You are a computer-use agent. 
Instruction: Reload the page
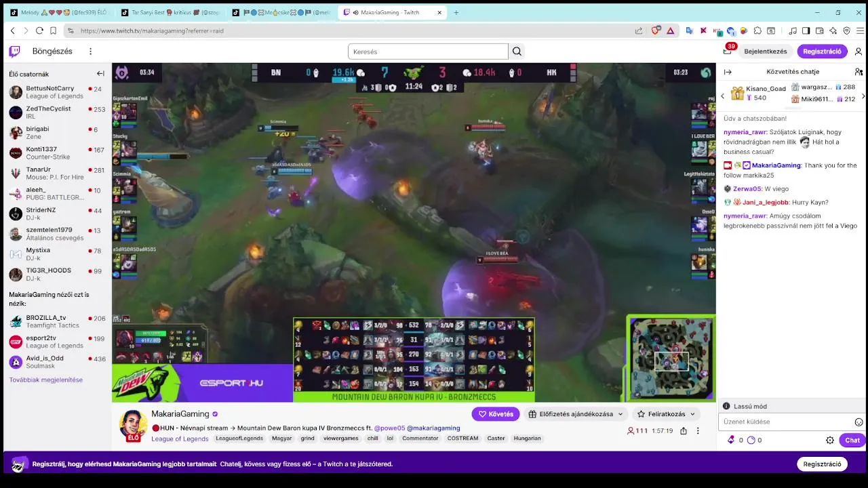point(39,30)
